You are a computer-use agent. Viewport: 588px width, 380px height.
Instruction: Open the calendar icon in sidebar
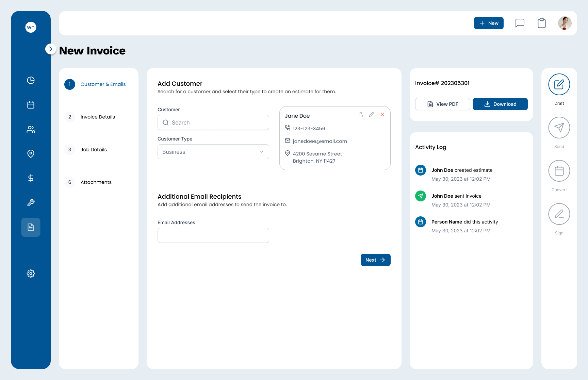[31, 105]
